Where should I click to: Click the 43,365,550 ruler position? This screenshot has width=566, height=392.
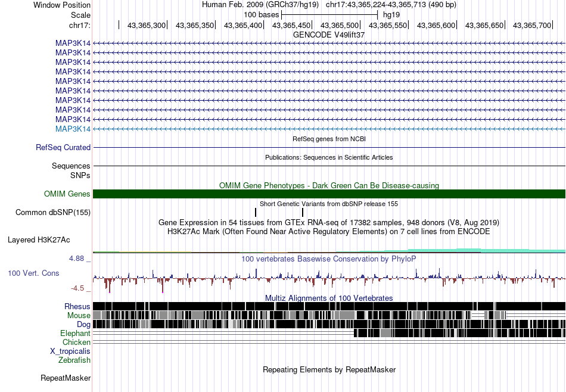[x=388, y=25]
